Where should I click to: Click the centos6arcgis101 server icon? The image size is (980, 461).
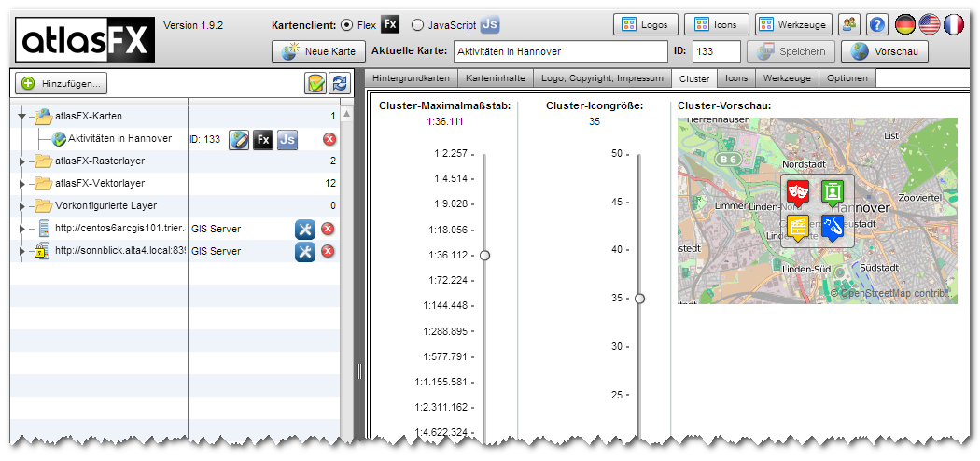click(44, 229)
